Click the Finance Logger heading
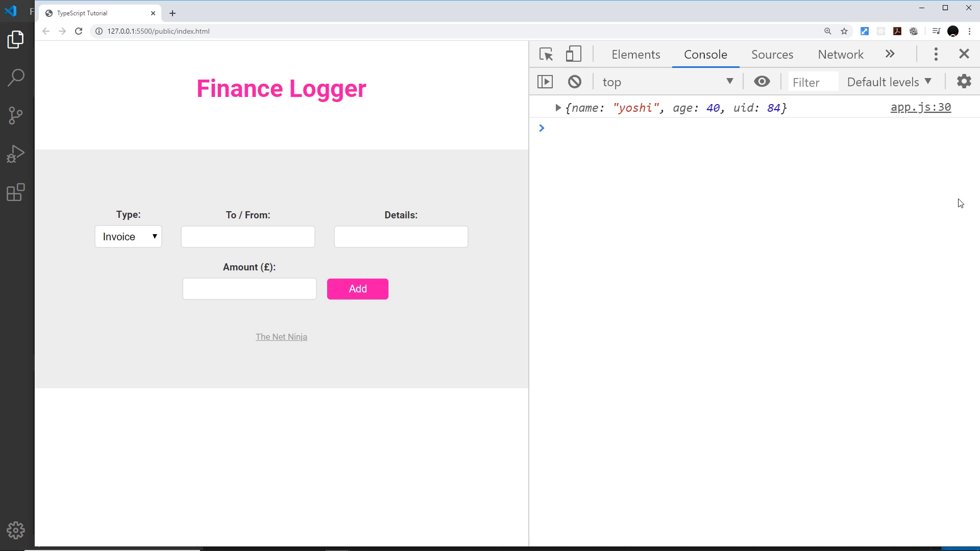Image resolution: width=980 pixels, height=551 pixels. 281,89
